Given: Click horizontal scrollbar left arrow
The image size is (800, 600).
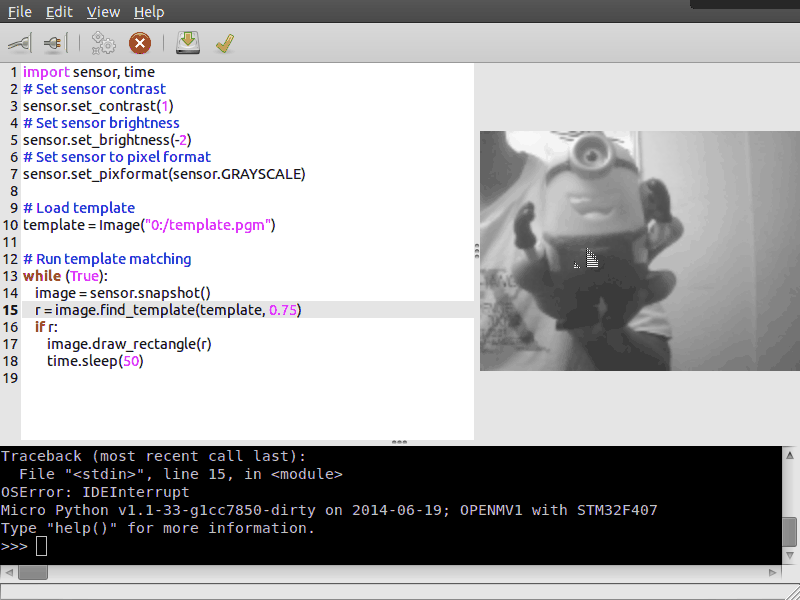Looking at the screenshot, I should 9,572.
